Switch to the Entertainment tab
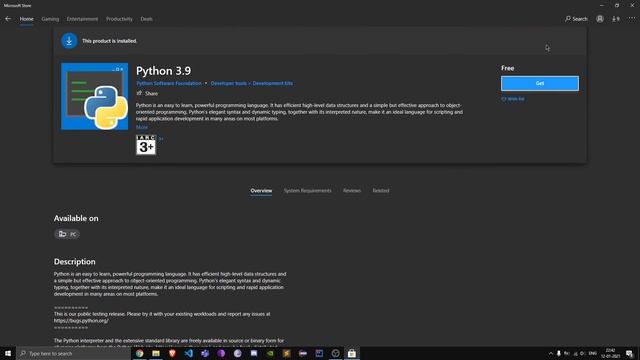Screen dimensions: 640x360 82,19
